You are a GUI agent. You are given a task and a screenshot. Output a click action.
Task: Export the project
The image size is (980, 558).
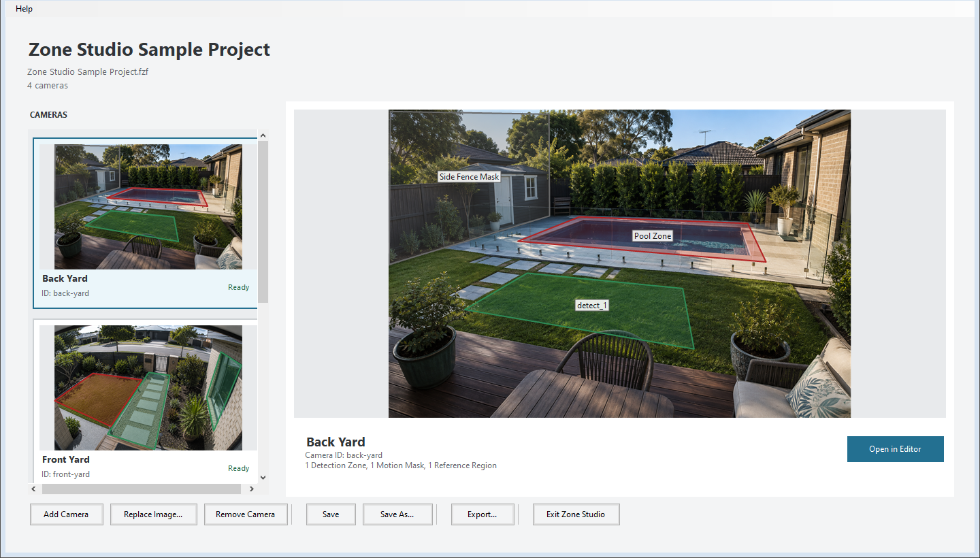point(482,514)
